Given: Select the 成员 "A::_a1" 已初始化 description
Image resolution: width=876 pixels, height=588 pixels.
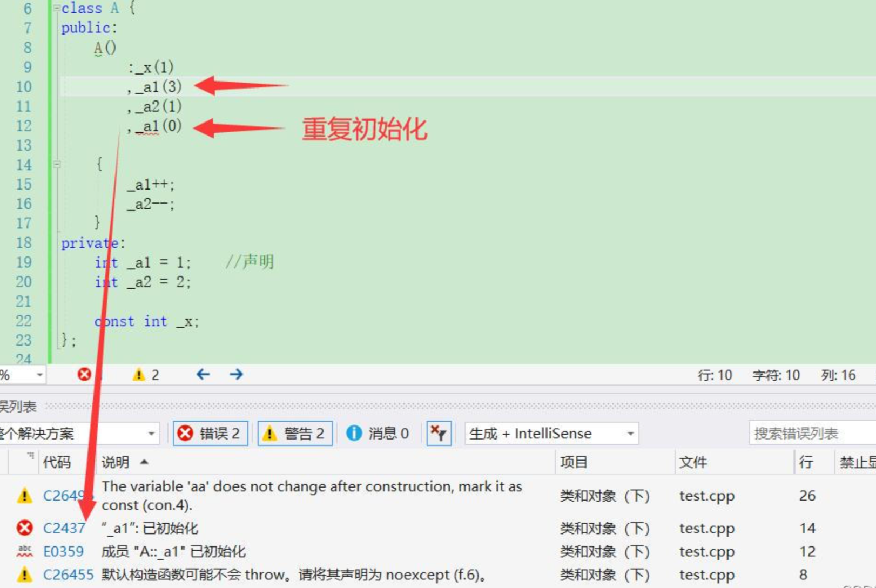Looking at the screenshot, I should [x=173, y=551].
